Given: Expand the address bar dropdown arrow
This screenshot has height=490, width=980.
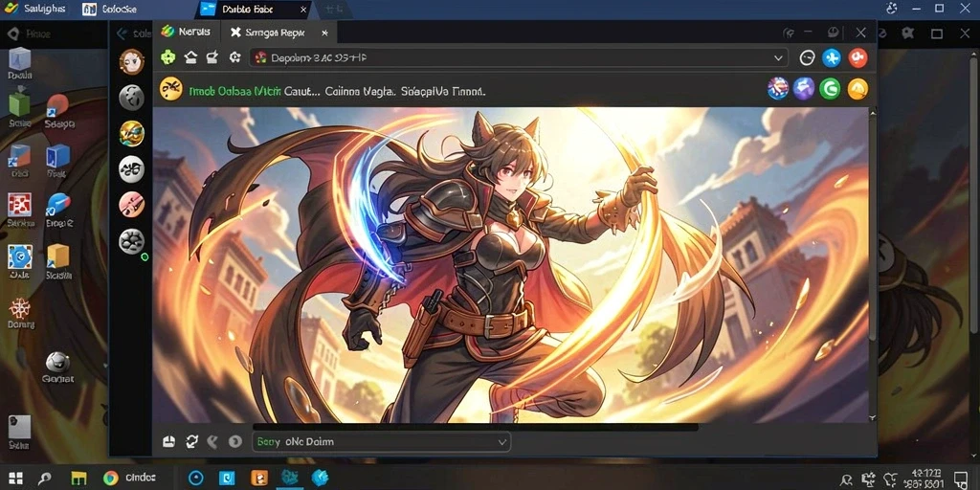Looking at the screenshot, I should tap(778, 58).
